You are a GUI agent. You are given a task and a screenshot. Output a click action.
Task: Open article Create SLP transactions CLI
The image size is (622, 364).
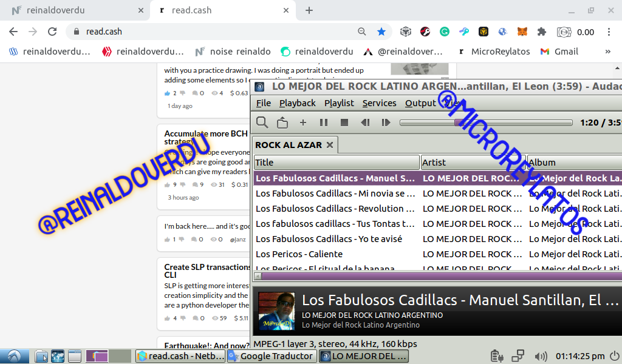[x=207, y=271]
